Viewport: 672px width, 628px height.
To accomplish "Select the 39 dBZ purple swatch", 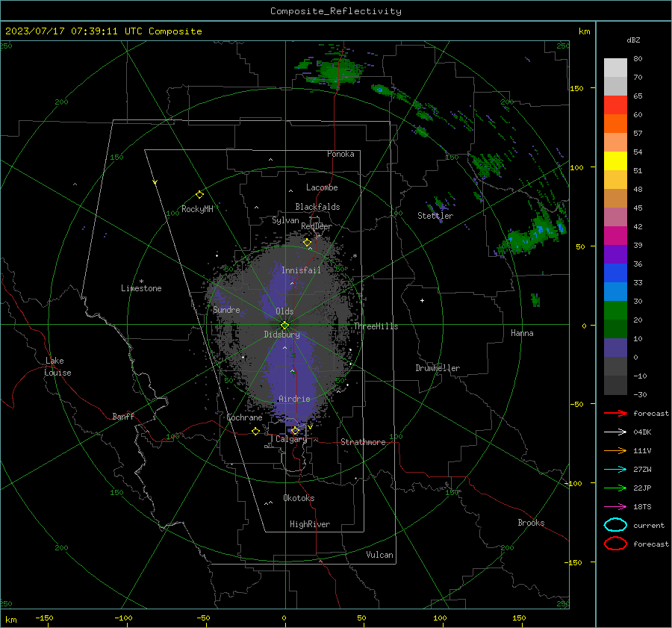I will coord(615,254).
